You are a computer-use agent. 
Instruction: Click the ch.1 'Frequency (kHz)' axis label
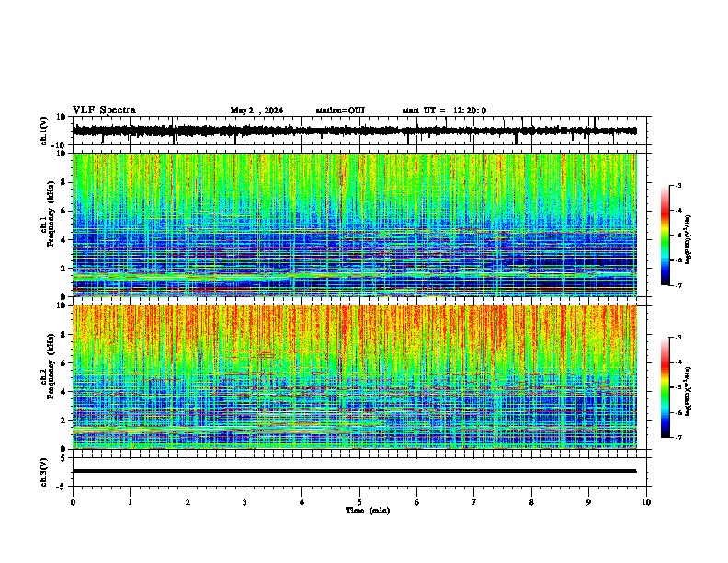(51, 214)
